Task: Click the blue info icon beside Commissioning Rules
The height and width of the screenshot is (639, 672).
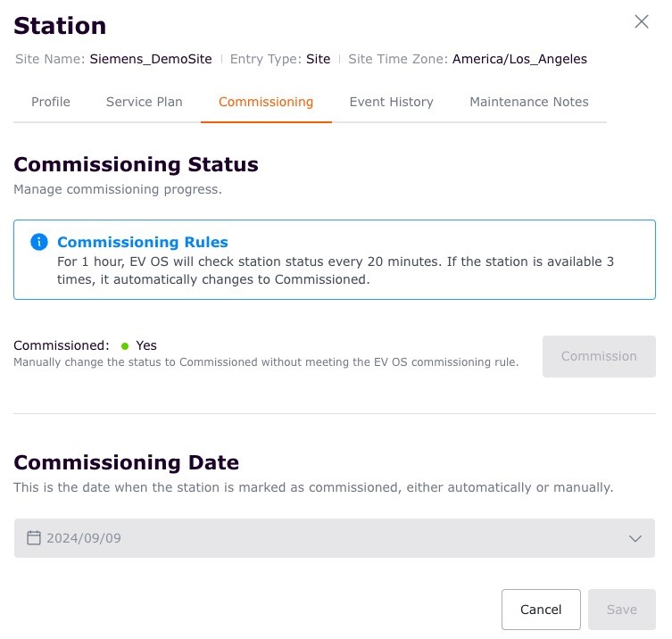Action: point(38,242)
